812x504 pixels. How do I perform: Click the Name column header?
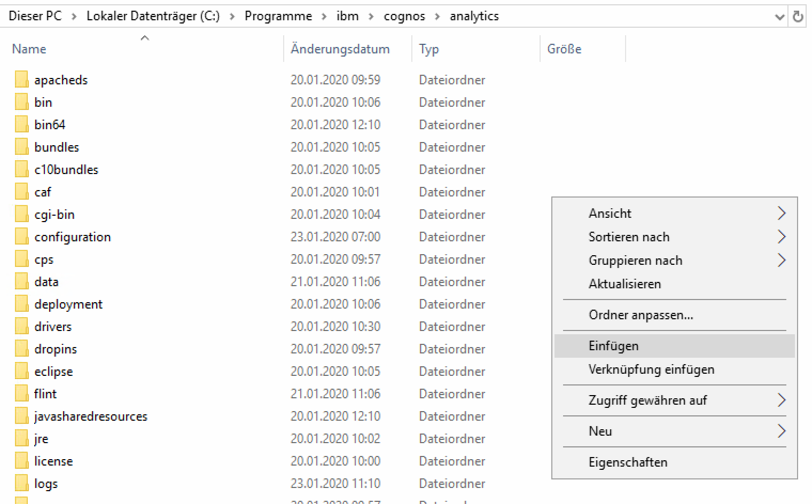29,49
